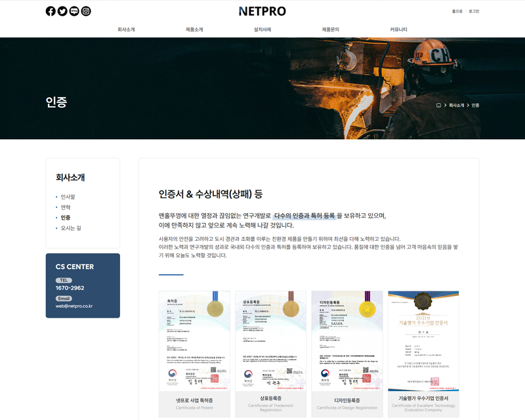The image size is (525, 420).
Task: Open the 회사소개 top menu
Action: 126,30
